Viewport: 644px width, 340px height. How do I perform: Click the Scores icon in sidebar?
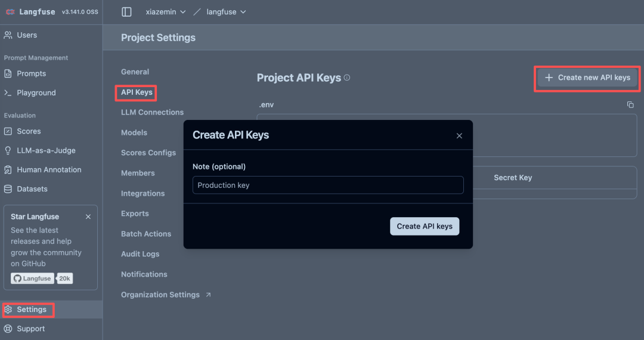pos(8,131)
